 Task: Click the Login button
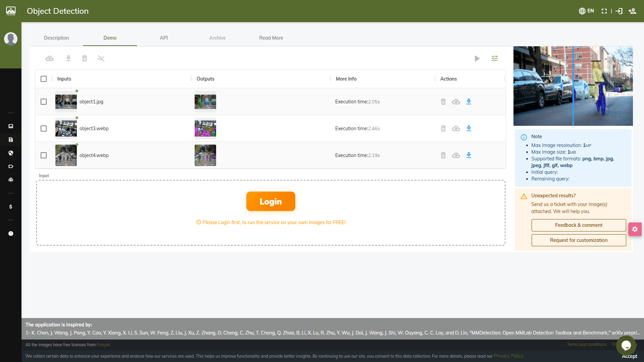click(270, 201)
